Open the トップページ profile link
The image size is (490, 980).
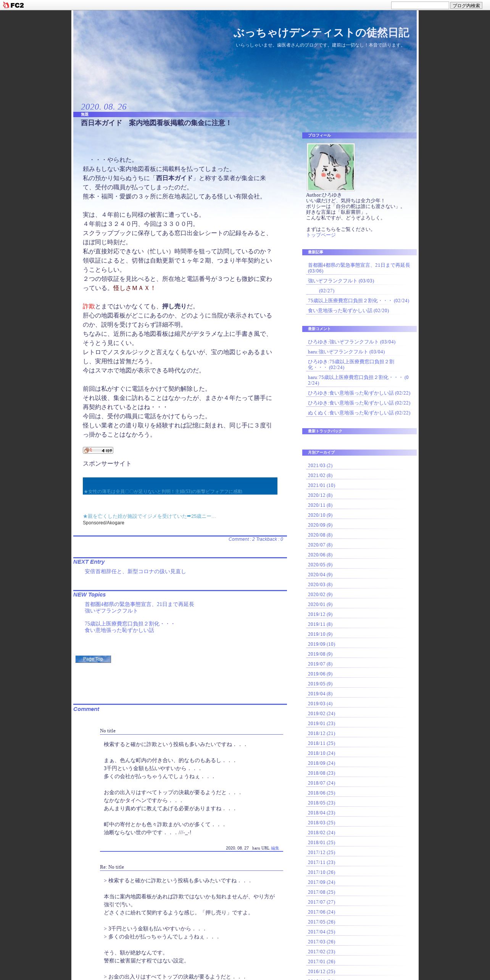coord(321,235)
